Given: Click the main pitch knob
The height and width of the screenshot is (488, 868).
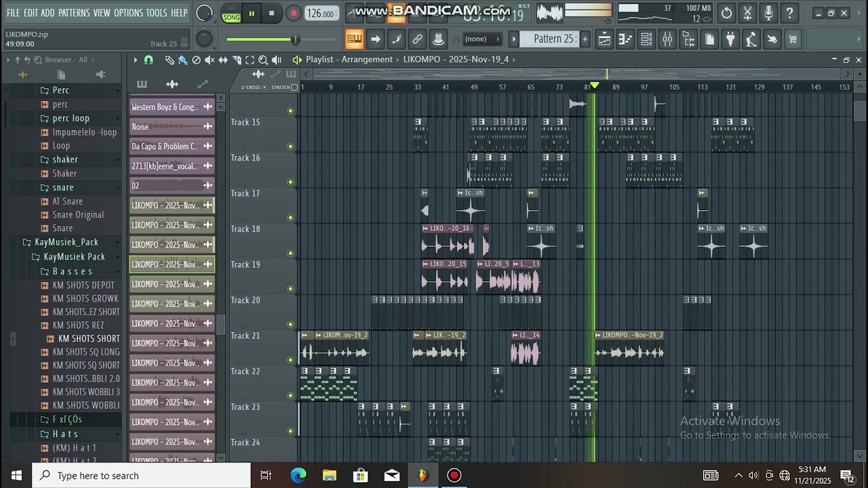Looking at the screenshot, I should 204,39.
